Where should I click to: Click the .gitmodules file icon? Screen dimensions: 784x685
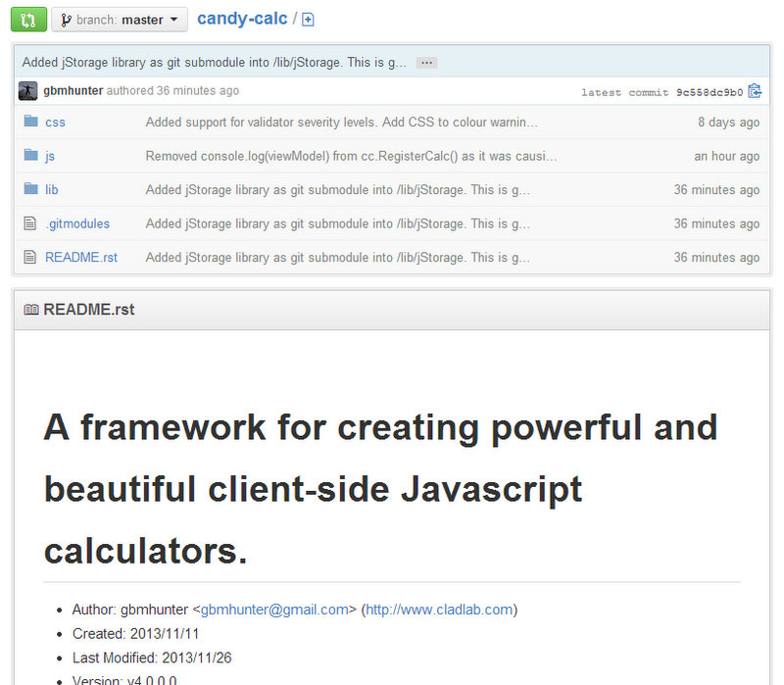29,223
